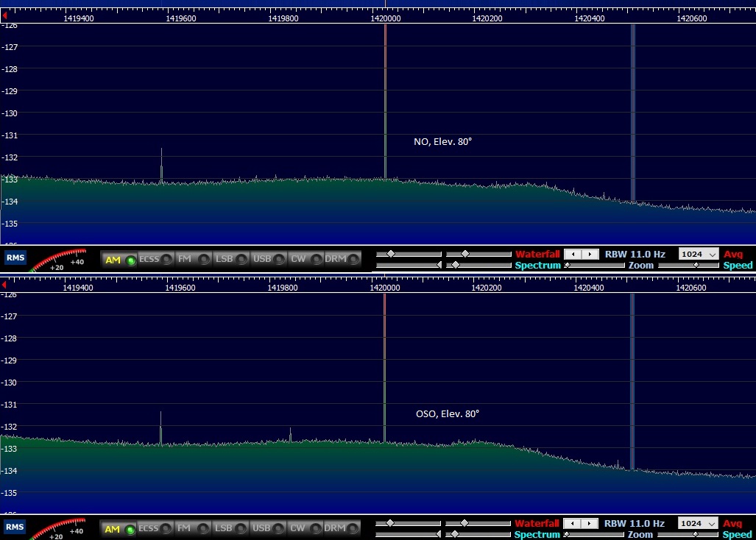Click the RMS button in the lower OSO panel

click(15, 527)
